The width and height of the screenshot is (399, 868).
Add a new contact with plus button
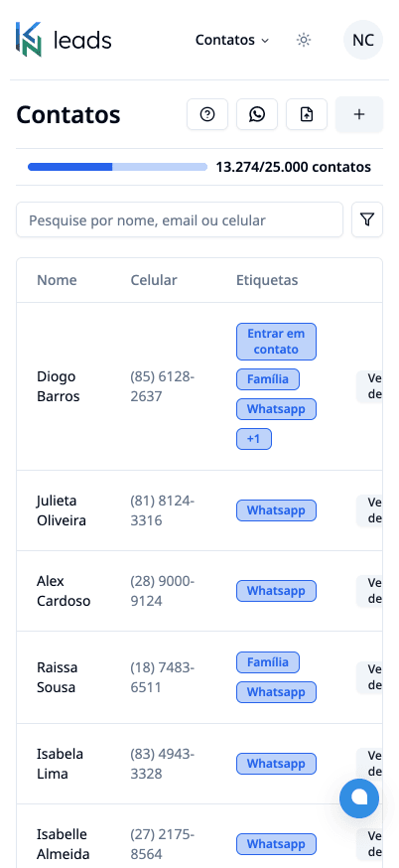[x=359, y=114]
